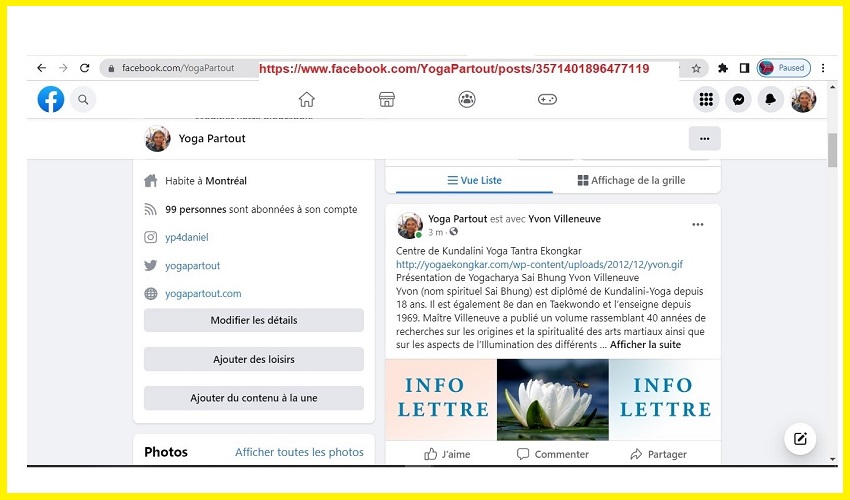Open the post's three-dots menu
The image size is (850, 500).
coord(697,225)
